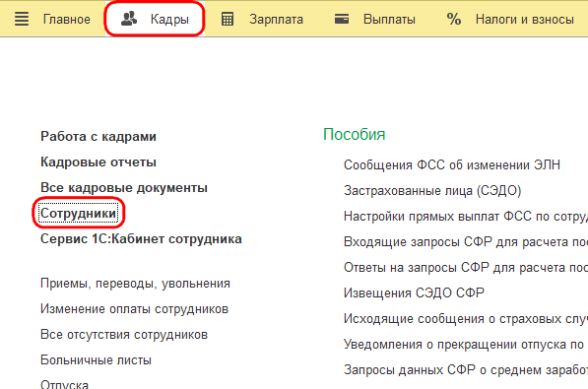This screenshot has width=588, height=389.
Task: Open Исходящие сообщения о страховых случаях
Action: click(x=466, y=319)
